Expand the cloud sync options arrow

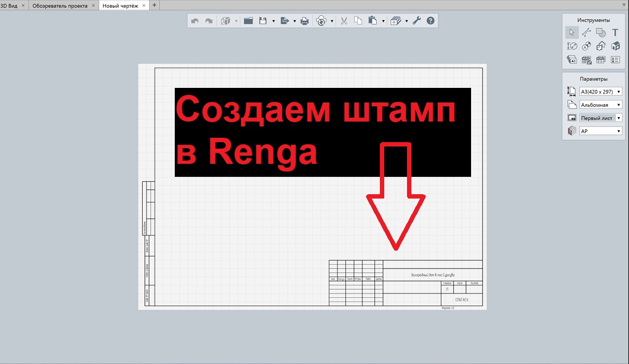[x=332, y=21]
